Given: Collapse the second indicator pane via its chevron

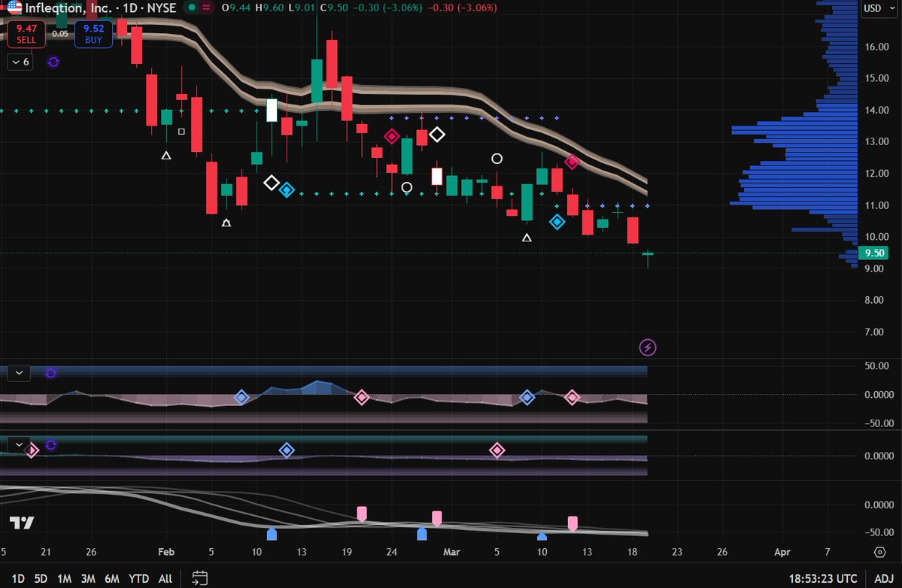Looking at the screenshot, I should point(18,444).
